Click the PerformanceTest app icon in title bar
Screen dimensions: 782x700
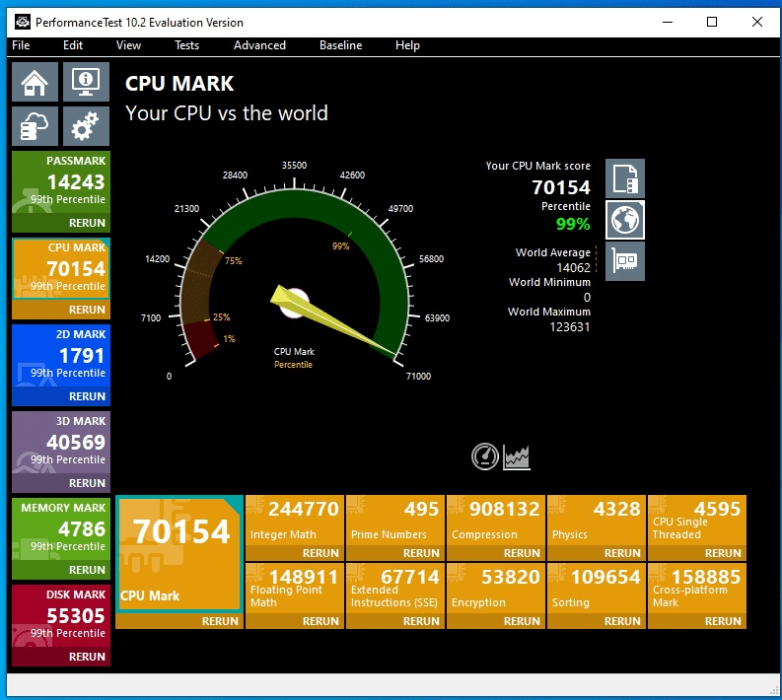[x=23, y=22]
